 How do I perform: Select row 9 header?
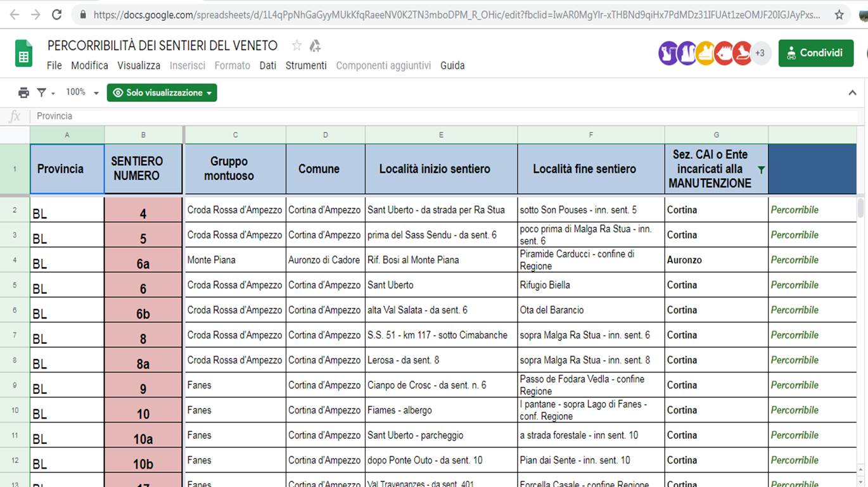[15, 385]
